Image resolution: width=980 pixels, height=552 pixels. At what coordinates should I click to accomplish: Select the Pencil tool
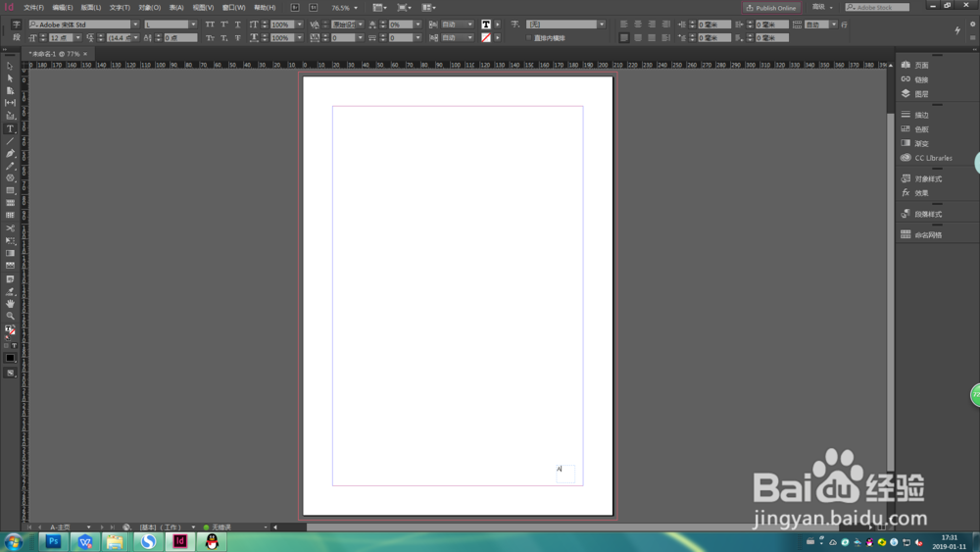point(10,167)
